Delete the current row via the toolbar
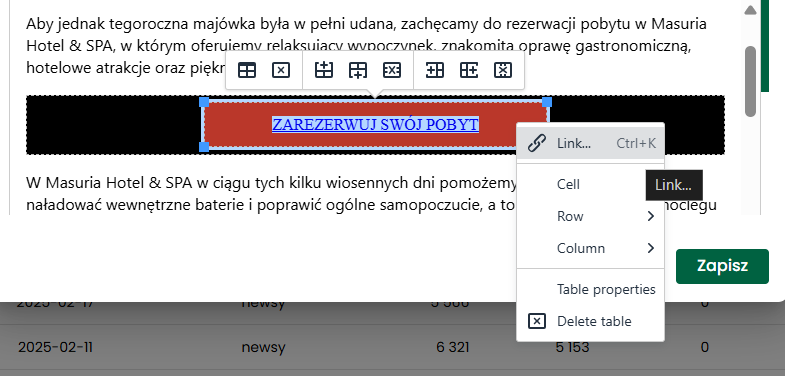Image resolution: width=785 pixels, height=376 pixels. [x=392, y=71]
